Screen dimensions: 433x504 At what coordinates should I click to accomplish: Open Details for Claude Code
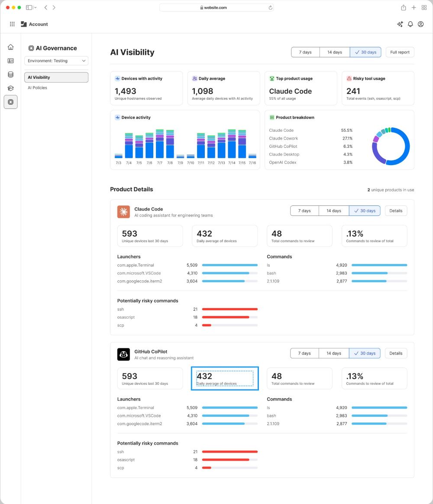396,211
